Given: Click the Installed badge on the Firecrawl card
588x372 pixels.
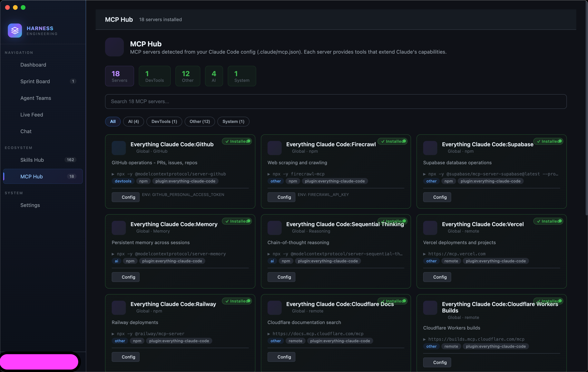Looking at the screenshot, I should pos(392,141).
